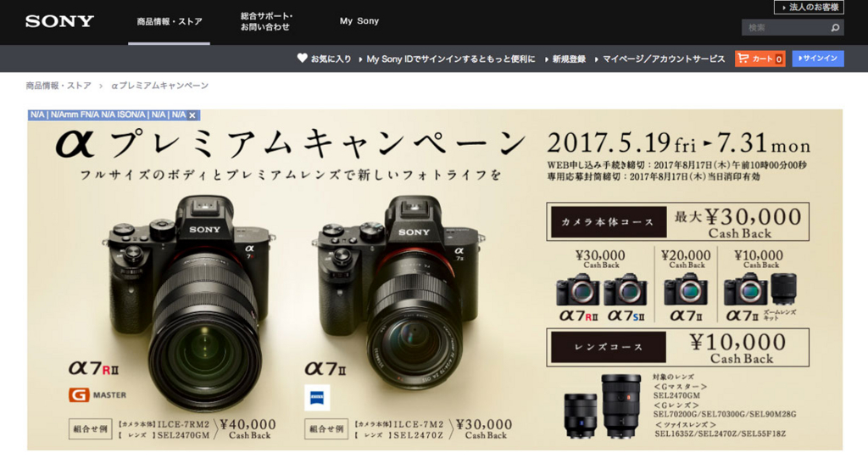Click the shopping cart icon
Viewport: 868px width, 475px height.
click(743, 59)
